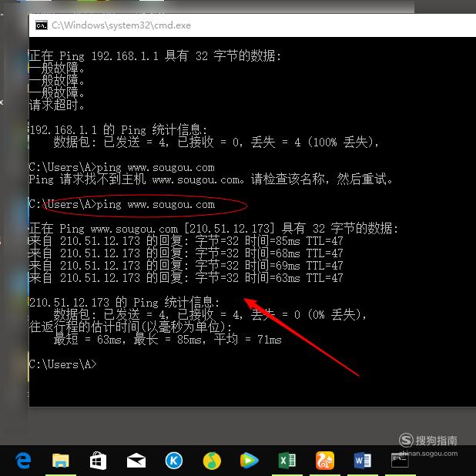The width and height of the screenshot is (476, 476).
Task: Switch to Word in the taskbar
Action: (363, 461)
